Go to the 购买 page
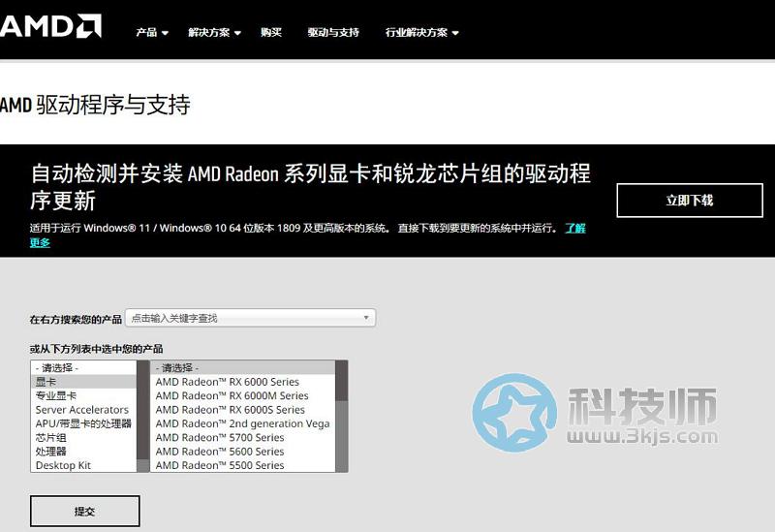Viewport: 775px width, 532px height. (271, 33)
